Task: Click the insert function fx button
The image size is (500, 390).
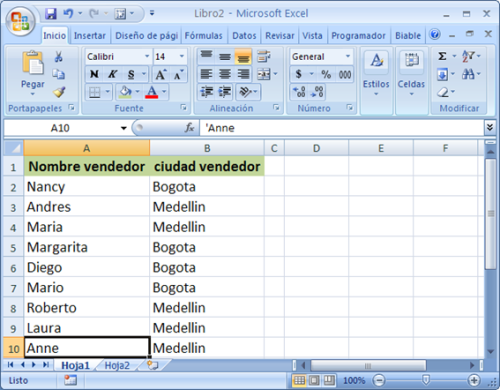Action: point(189,128)
